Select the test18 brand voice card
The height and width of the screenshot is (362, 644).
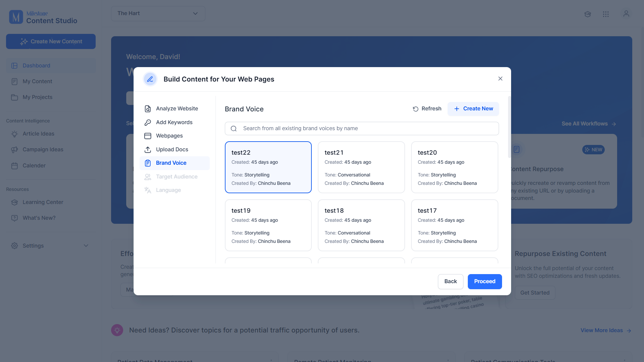pyautogui.click(x=361, y=225)
